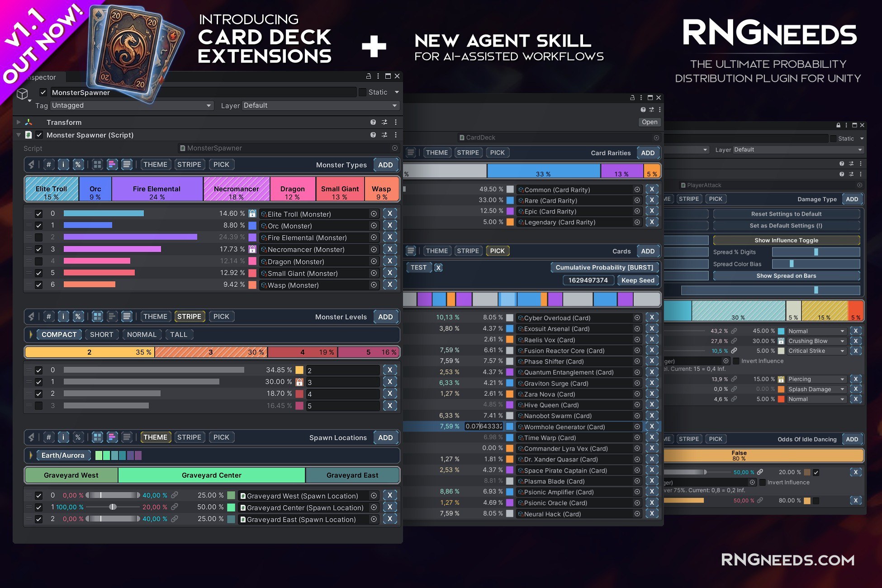Open THEME tab in Monster Types toolbar
The height and width of the screenshot is (588, 882).
click(155, 165)
